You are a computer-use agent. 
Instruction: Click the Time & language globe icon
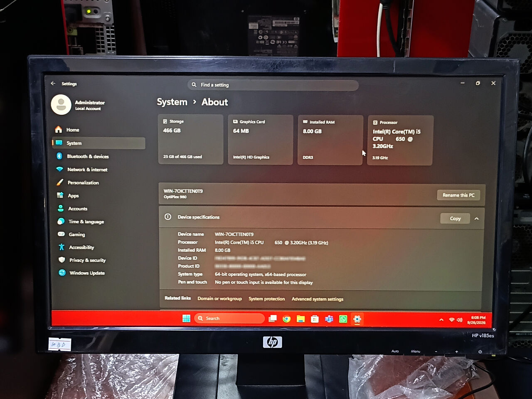click(61, 221)
